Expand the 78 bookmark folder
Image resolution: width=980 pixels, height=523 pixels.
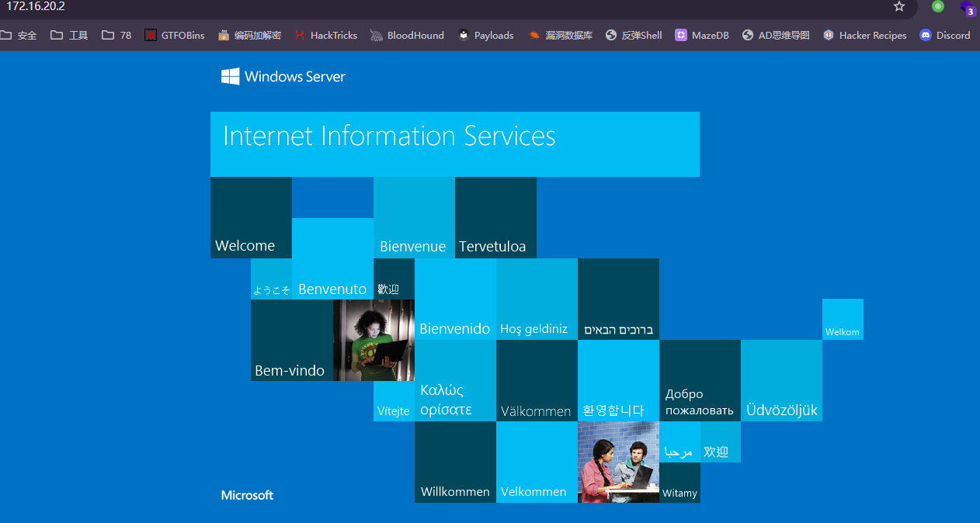click(116, 35)
